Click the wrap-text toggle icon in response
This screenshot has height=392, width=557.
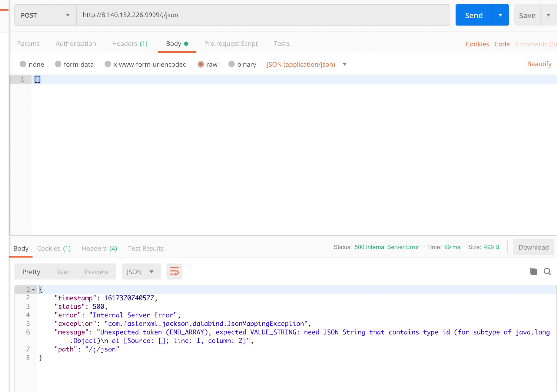[x=174, y=271]
